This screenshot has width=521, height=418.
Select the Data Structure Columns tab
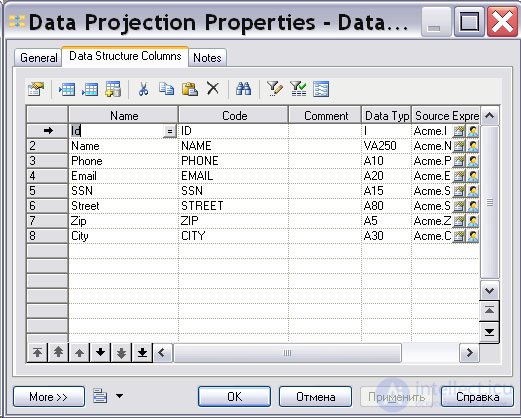(x=125, y=56)
